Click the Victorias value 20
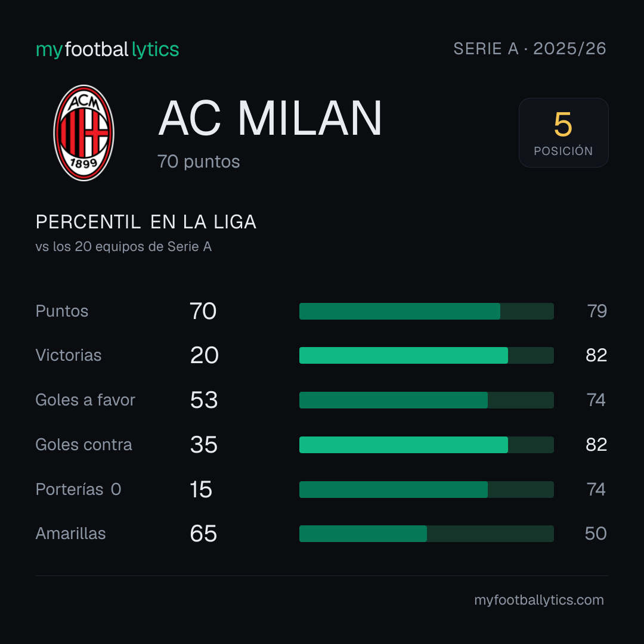644x644 pixels. [x=204, y=355]
